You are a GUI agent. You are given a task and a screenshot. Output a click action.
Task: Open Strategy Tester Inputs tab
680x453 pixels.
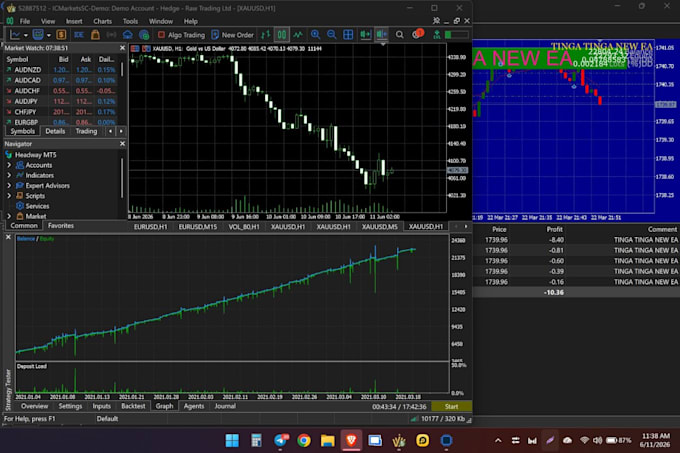point(101,406)
